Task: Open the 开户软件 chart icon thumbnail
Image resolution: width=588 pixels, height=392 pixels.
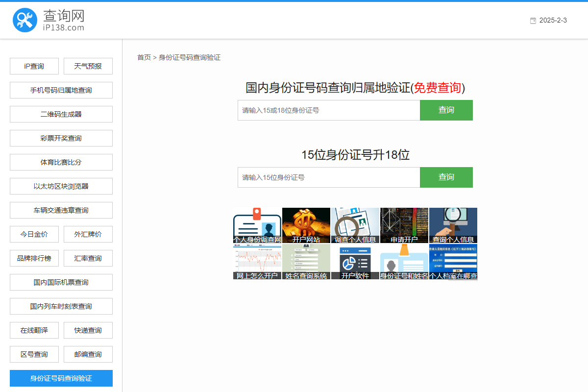Action: tap(355, 262)
